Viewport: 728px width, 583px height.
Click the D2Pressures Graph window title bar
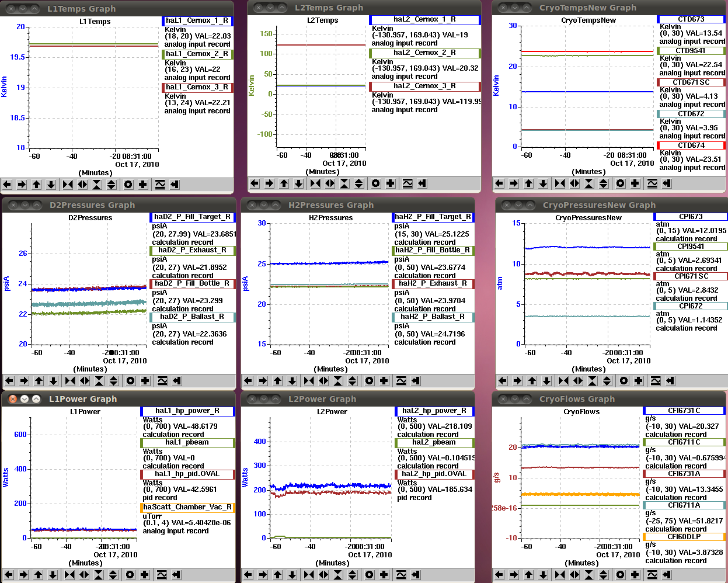[x=119, y=205]
